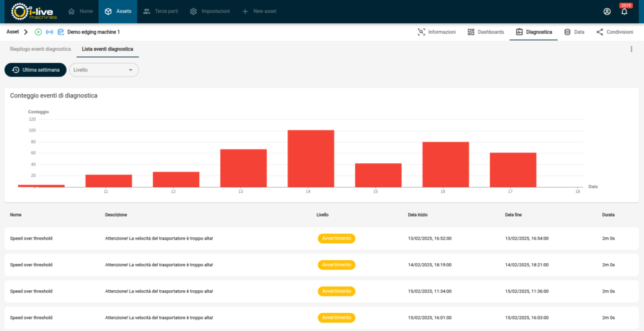
Task: Open the Ultima settimana time range selector
Action: (x=35, y=70)
